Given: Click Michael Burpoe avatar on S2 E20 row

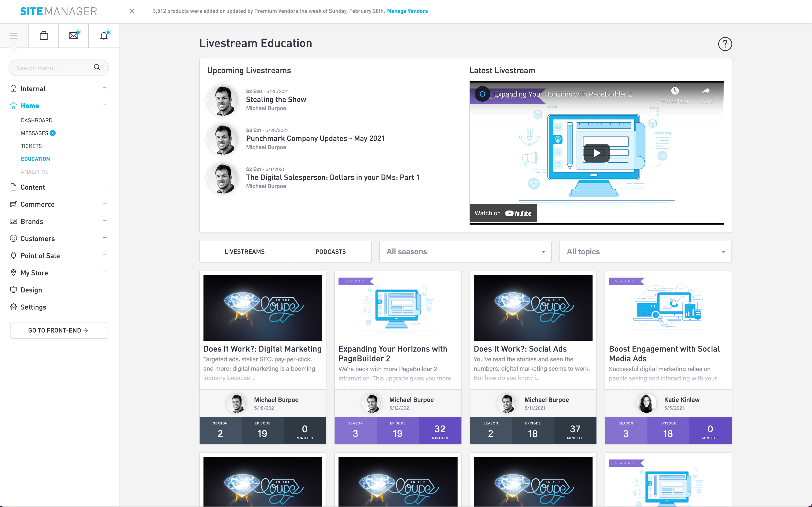Looking at the screenshot, I should [x=223, y=100].
